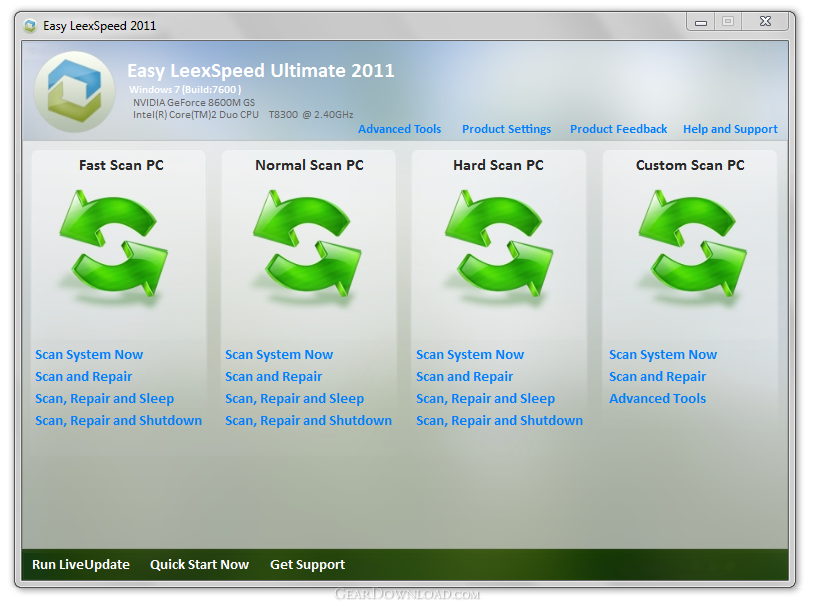This screenshot has height=602, width=815.
Task: Choose Scan and Repair under Hard Scan PC
Action: [x=464, y=376]
